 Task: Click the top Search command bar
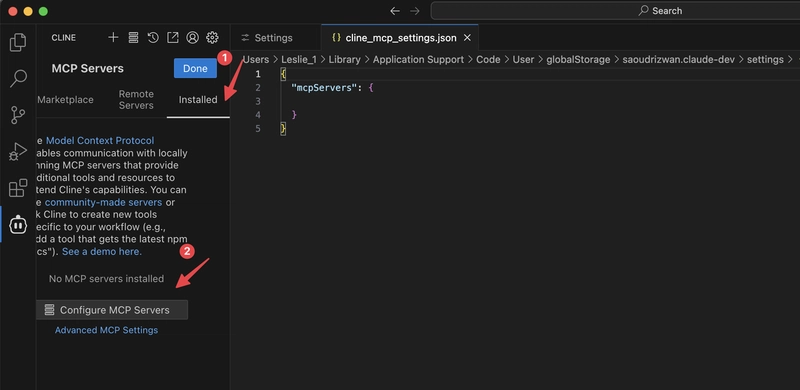point(615,11)
